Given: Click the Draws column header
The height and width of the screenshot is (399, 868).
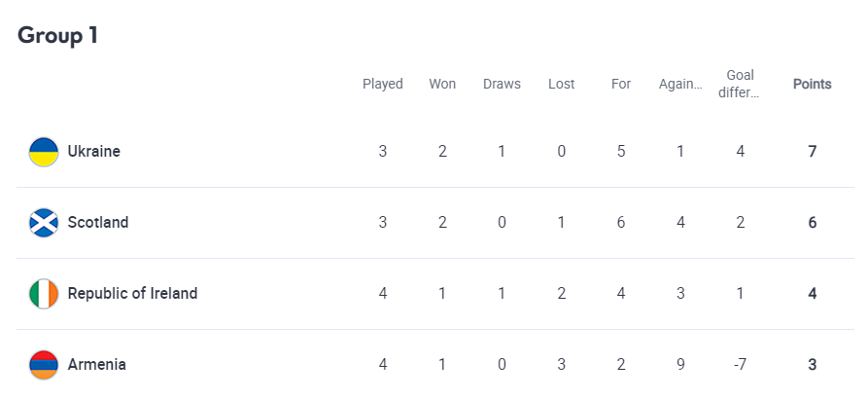Looking at the screenshot, I should [x=502, y=84].
